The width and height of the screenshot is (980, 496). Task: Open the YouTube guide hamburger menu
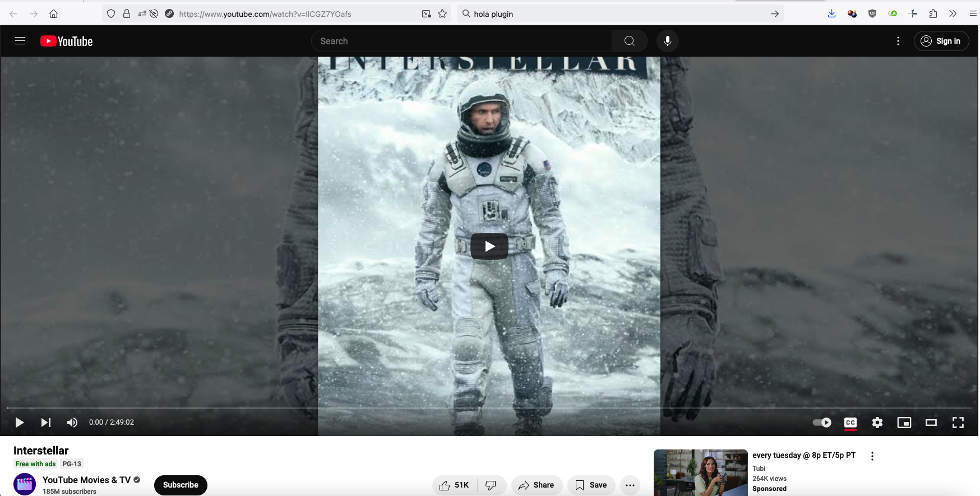[x=20, y=41]
